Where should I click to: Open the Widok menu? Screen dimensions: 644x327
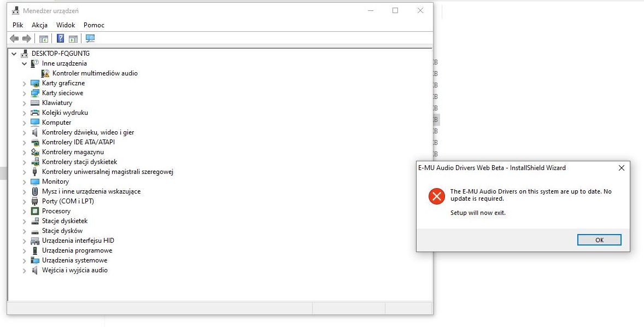click(x=65, y=25)
